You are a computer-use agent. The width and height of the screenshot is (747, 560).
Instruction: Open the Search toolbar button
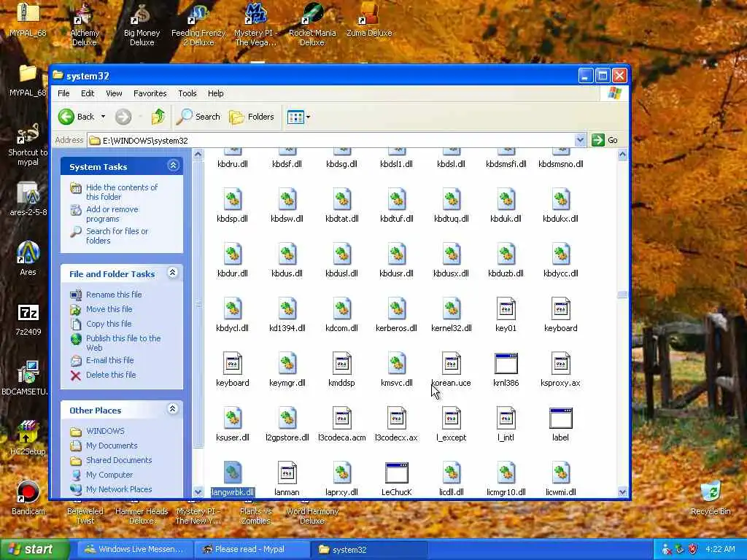[198, 117]
